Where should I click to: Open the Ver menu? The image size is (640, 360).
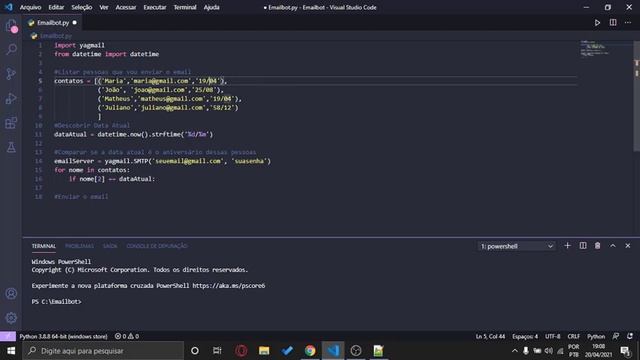[x=104, y=7]
